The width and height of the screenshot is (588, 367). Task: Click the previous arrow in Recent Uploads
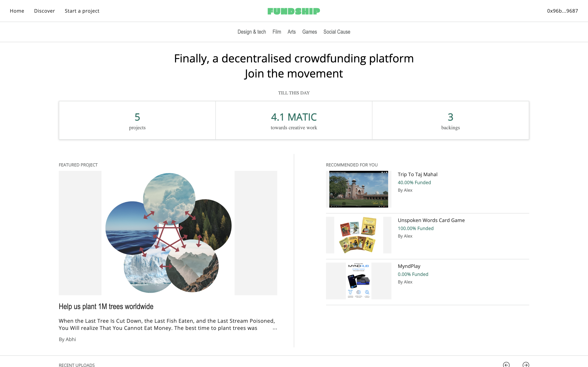pyautogui.click(x=506, y=364)
